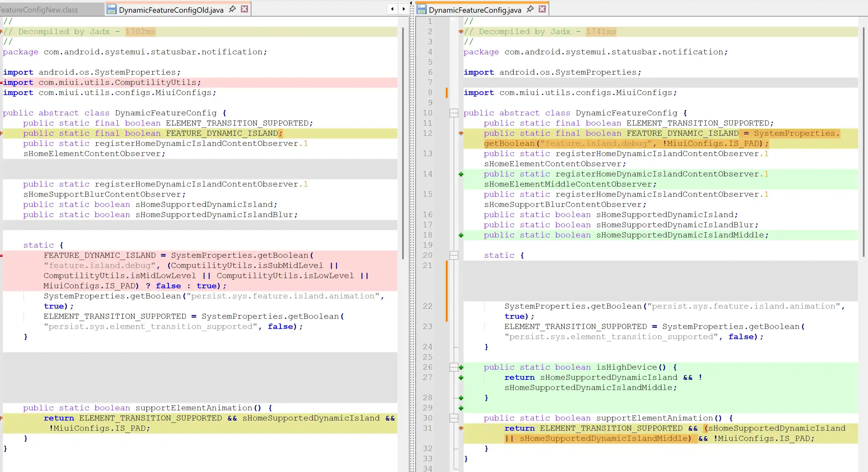Activate the DynamicFeatureConfig.java tab
Screen dimensions: 868x472
474,10
